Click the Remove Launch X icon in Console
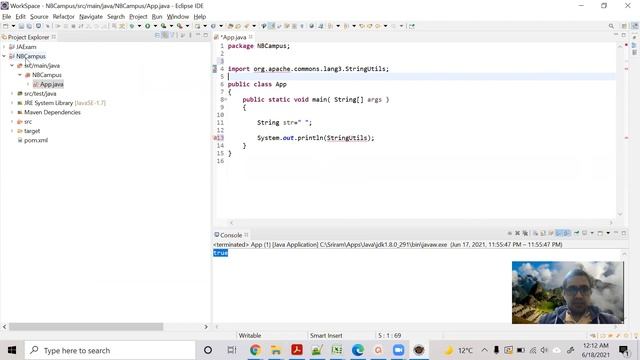This screenshot has height=360, width=640. tap(517, 233)
